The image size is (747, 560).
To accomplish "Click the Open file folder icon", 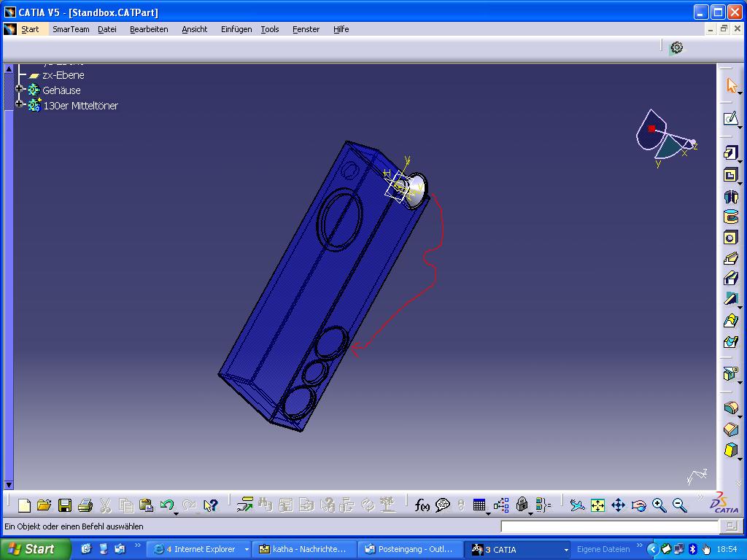I will click(x=44, y=505).
